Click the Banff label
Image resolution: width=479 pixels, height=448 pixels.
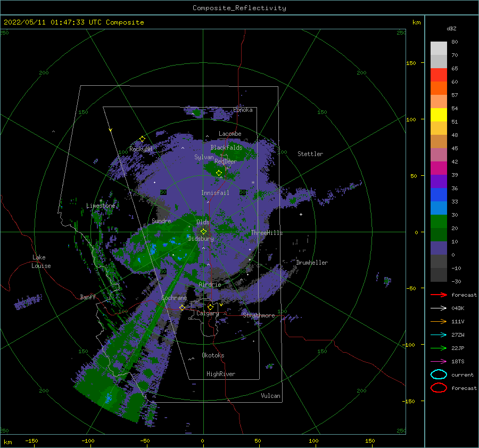88,297
